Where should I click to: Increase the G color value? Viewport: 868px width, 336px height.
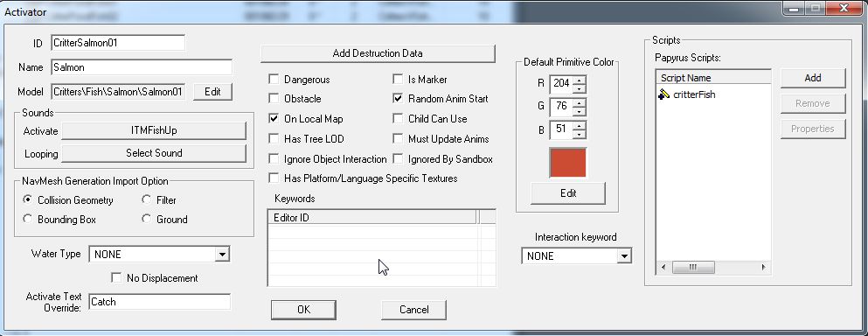coord(579,102)
